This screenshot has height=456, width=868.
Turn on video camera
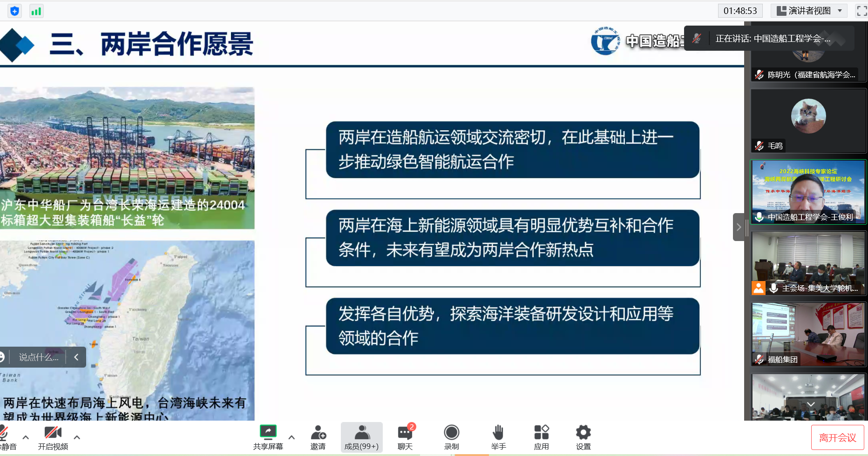click(x=53, y=437)
